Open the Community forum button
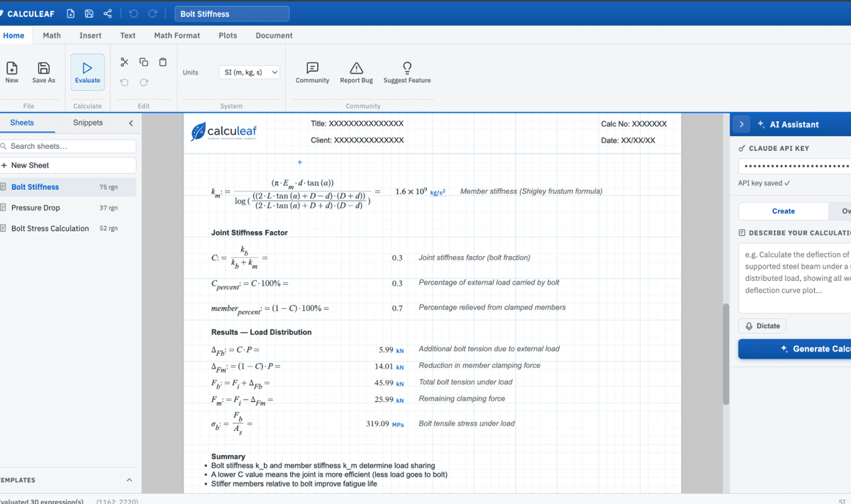Image resolution: width=851 pixels, height=504 pixels. click(x=312, y=72)
